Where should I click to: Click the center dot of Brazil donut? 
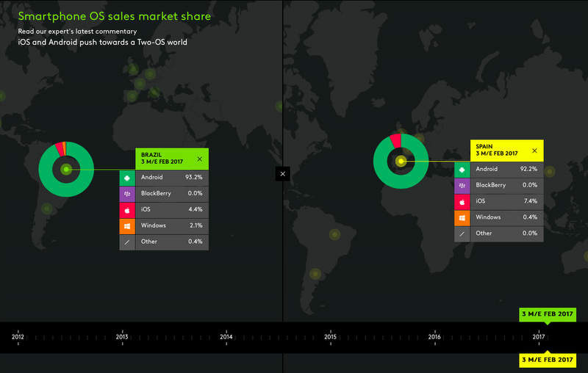(x=66, y=170)
